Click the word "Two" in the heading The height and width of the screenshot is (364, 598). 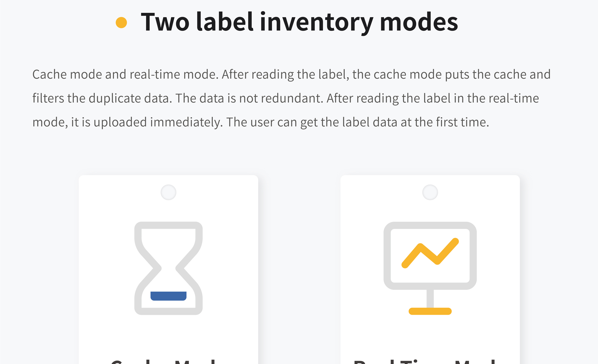pos(165,22)
